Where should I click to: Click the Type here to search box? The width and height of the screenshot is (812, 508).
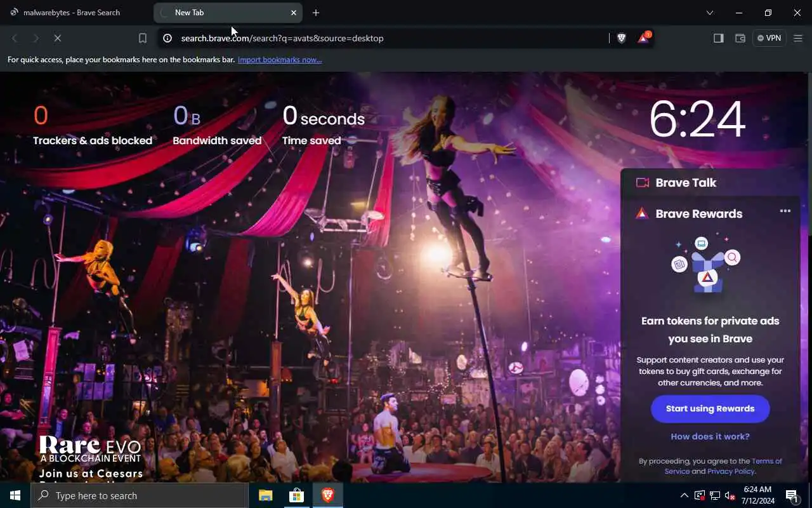(x=140, y=495)
